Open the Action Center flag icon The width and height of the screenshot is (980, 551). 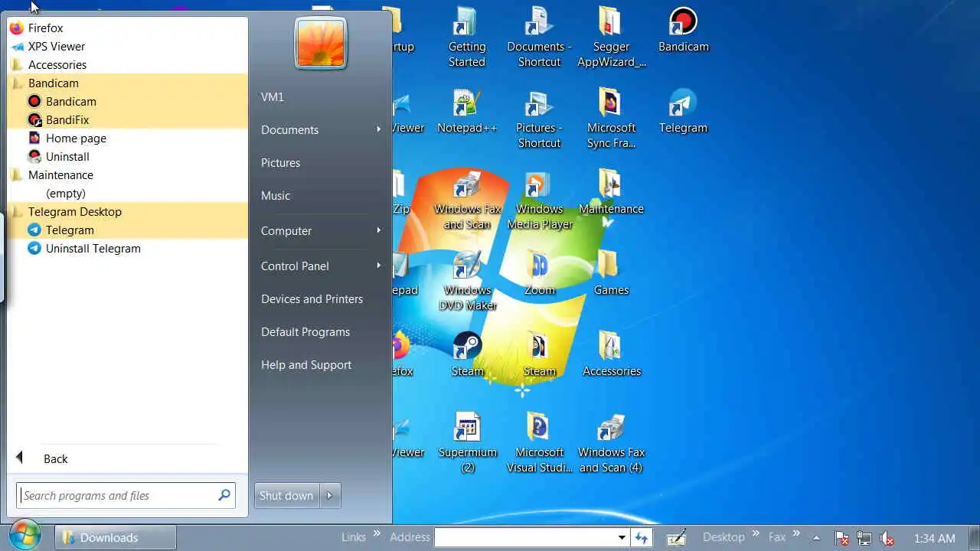pos(841,538)
